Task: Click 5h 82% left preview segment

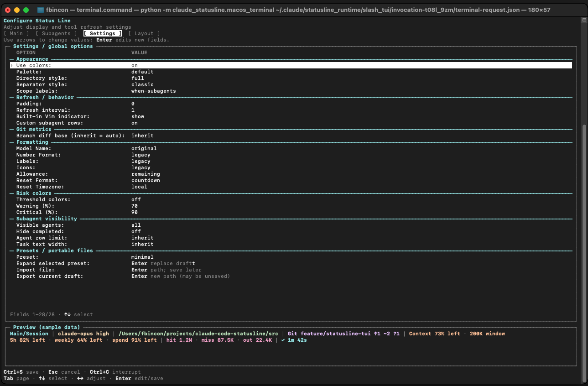Action: [x=27, y=340]
